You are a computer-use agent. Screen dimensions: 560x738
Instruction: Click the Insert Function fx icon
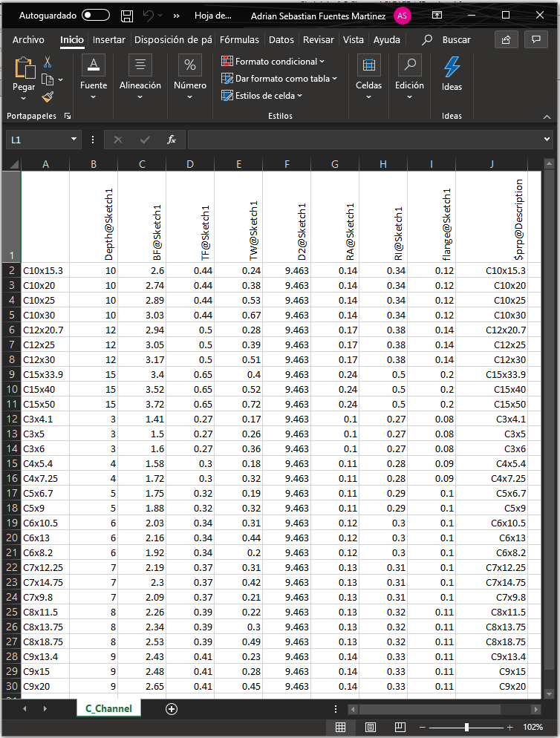click(x=172, y=140)
